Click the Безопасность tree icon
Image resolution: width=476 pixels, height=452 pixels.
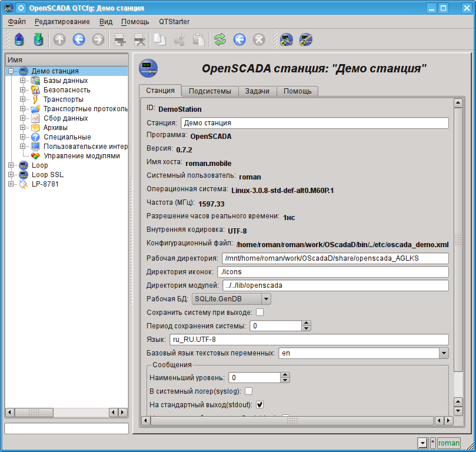pos(35,90)
